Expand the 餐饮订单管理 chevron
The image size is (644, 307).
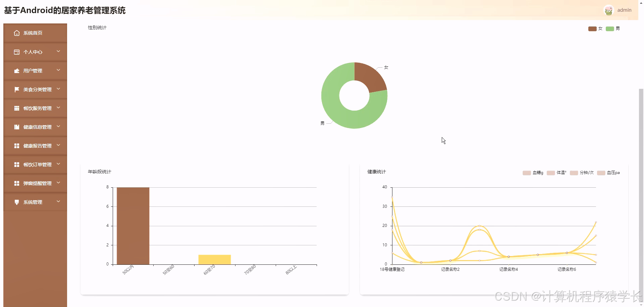pyautogui.click(x=58, y=164)
